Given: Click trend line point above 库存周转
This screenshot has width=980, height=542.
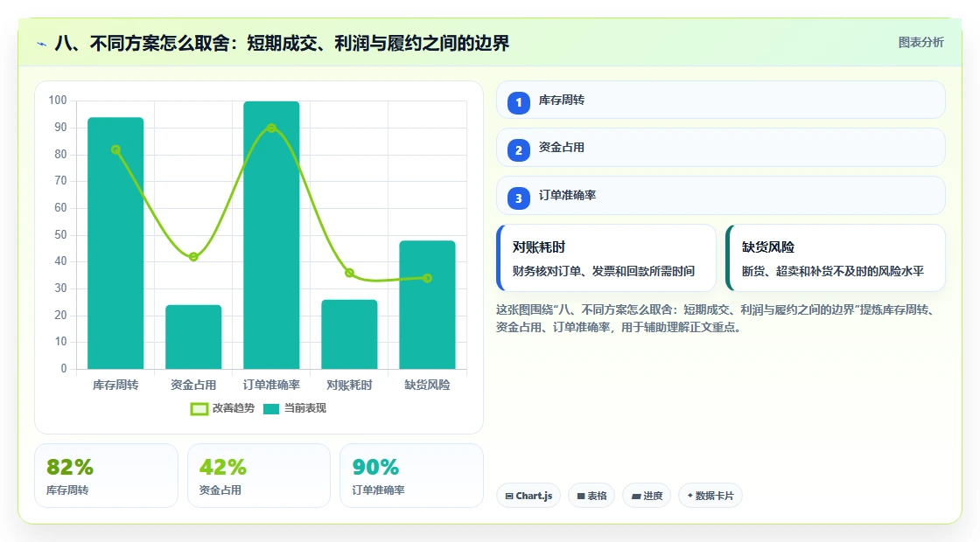Looking at the screenshot, I should tap(115, 149).
